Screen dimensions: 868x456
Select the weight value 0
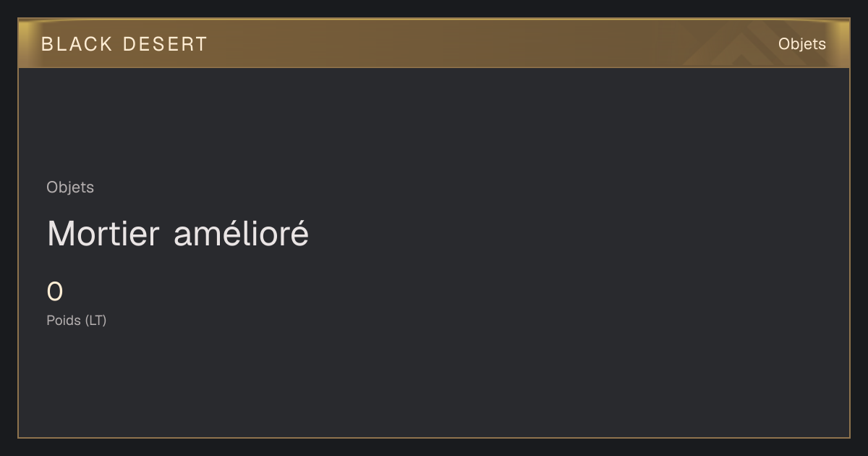[55, 292]
